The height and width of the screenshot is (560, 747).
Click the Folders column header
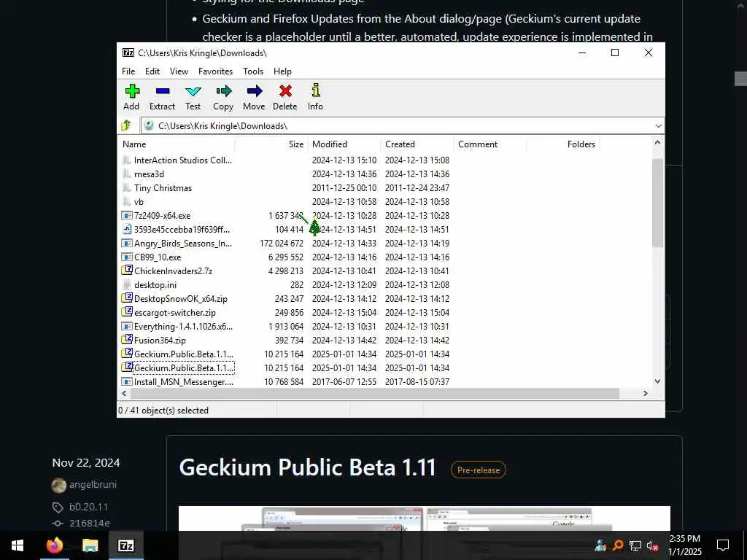click(563, 144)
